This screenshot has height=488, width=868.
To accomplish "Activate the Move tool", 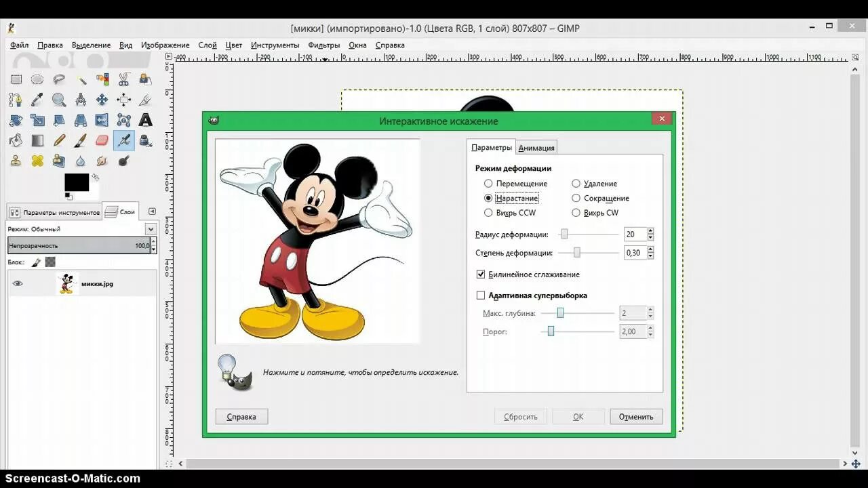I will 102,100.
